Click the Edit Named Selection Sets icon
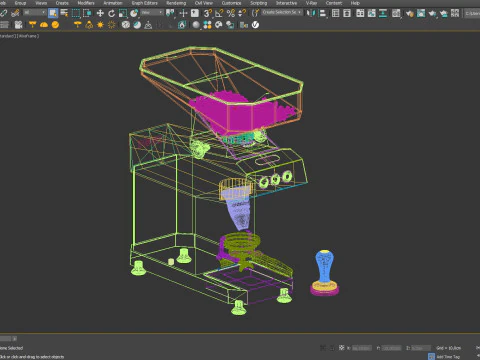 coord(255,13)
